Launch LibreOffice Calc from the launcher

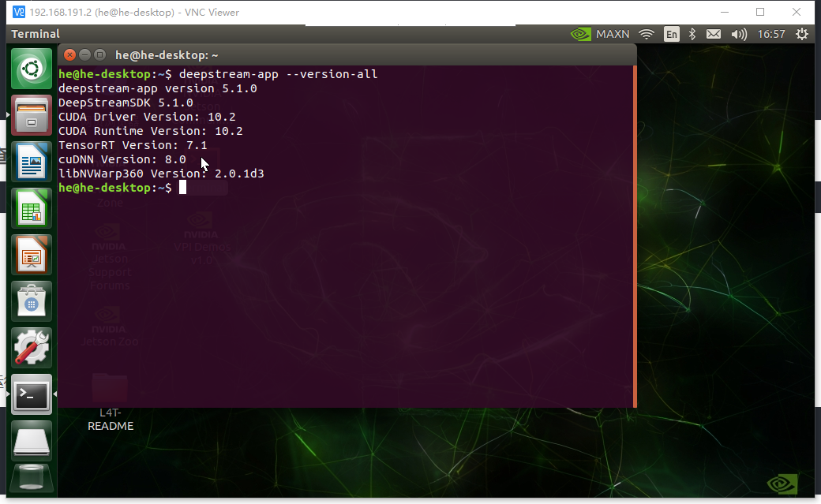(x=31, y=208)
